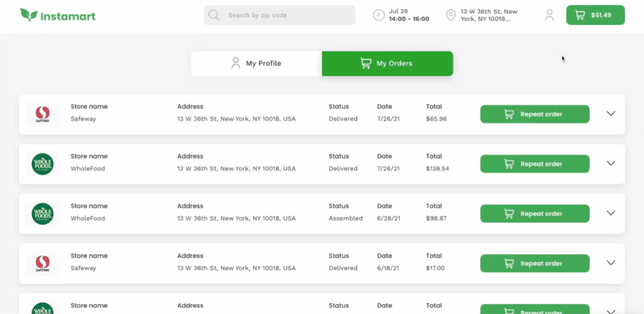The image size is (644, 314).
Task: Open the user account icon
Action: [x=550, y=15]
